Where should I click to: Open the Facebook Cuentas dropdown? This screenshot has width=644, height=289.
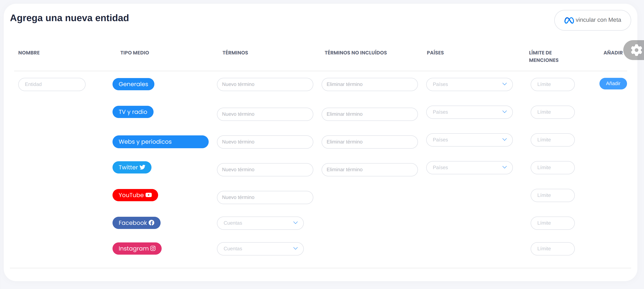click(x=260, y=223)
